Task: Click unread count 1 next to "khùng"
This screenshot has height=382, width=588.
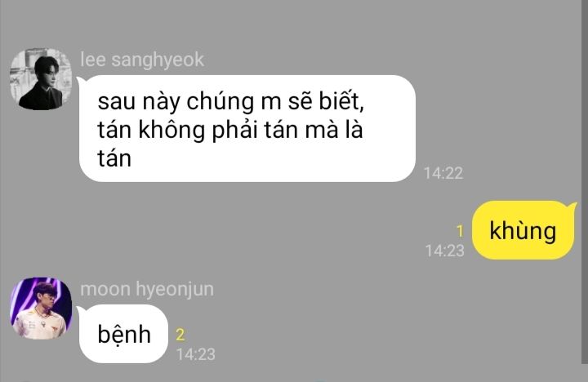Action: click(460, 231)
